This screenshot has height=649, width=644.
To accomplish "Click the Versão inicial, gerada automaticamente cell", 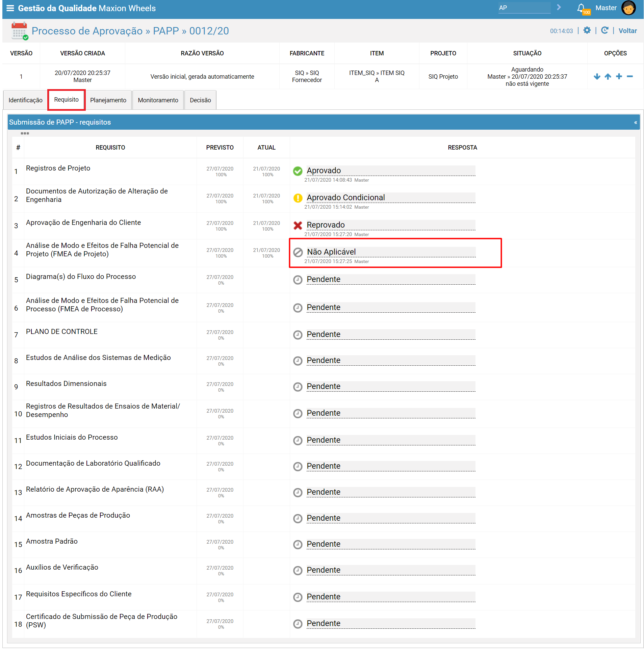I will (202, 77).
